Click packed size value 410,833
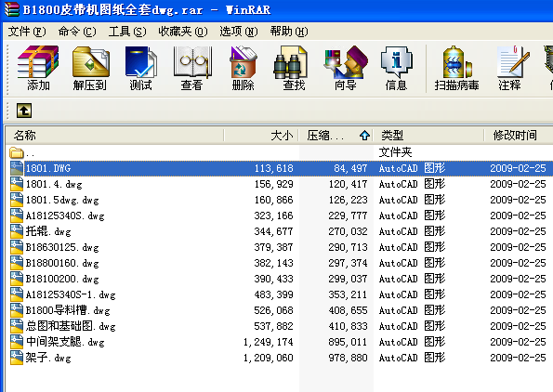This screenshot has height=392, width=553. pyautogui.click(x=349, y=326)
